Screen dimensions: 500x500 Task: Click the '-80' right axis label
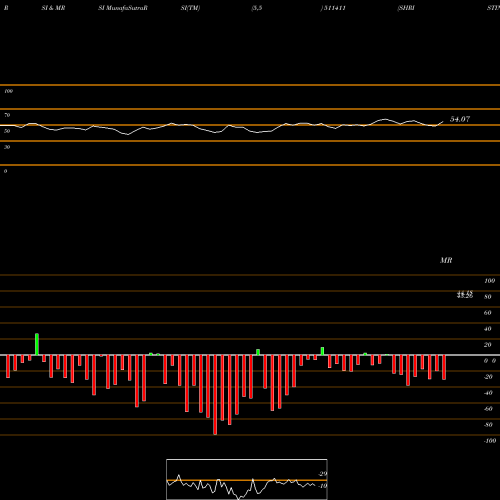(488, 425)
